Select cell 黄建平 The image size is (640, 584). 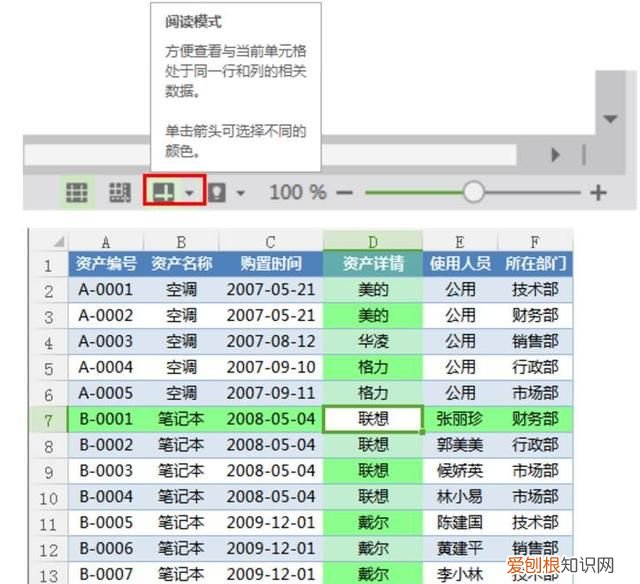(x=460, y=548)
